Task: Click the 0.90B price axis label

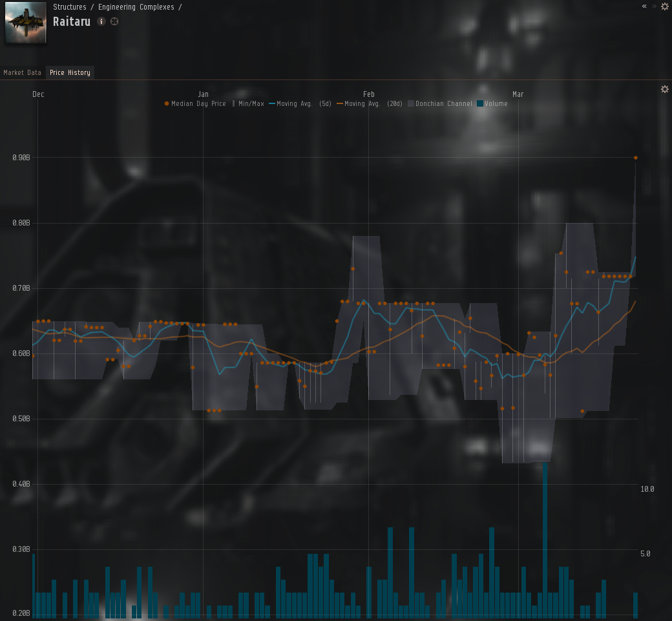Action: [21, 158]
